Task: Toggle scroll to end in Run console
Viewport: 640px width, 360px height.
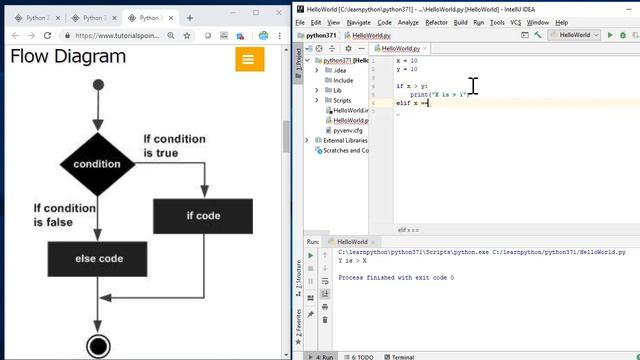Action: 325,294
